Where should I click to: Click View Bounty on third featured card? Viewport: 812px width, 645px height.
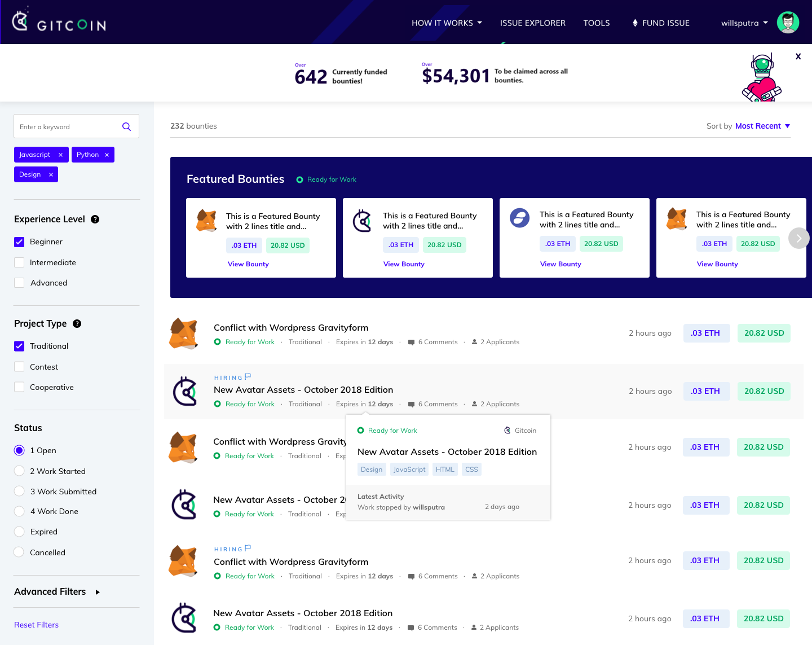[x=561, y=264]
